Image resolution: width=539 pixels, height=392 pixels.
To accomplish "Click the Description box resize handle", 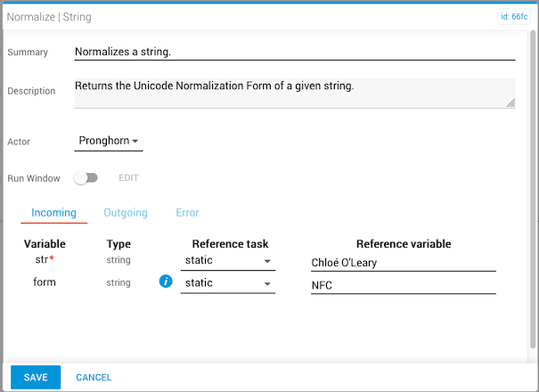I will coord(510,102).
